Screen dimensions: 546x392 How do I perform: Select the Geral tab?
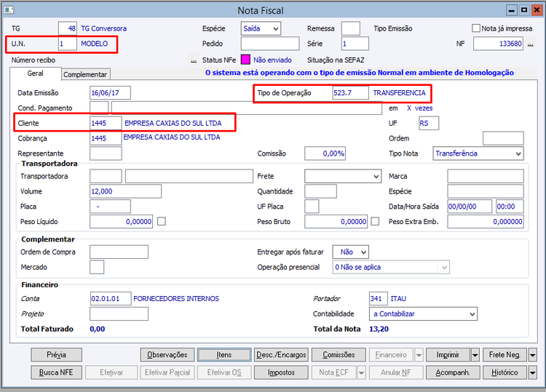click(36, 73)
